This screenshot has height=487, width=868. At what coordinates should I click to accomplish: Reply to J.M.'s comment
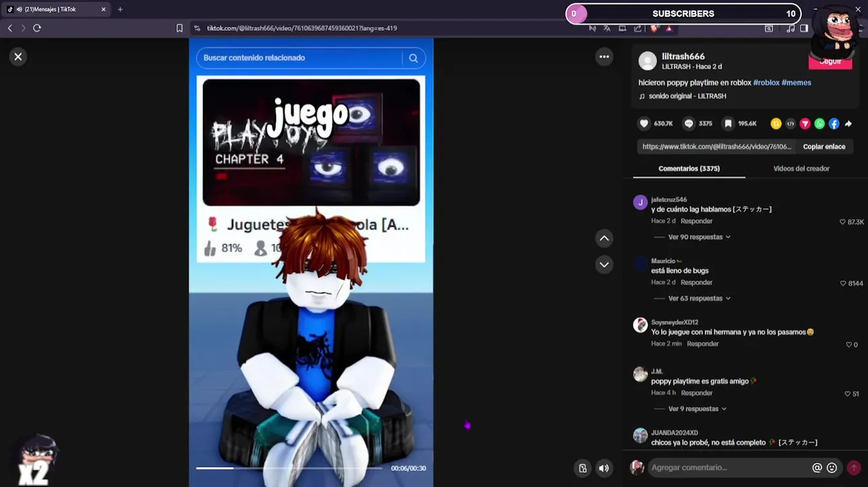(x=696, y=394)
